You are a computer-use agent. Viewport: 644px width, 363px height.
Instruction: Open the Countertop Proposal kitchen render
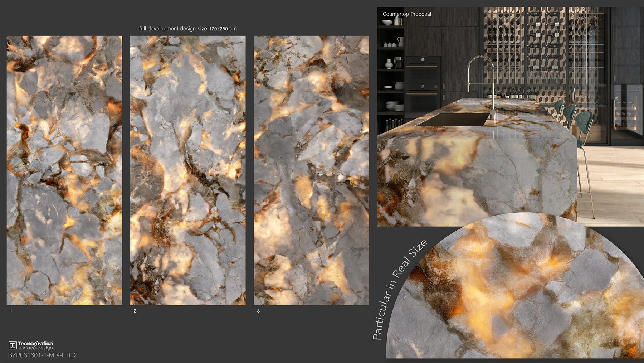pyautogui.click(x=511, y=117)
